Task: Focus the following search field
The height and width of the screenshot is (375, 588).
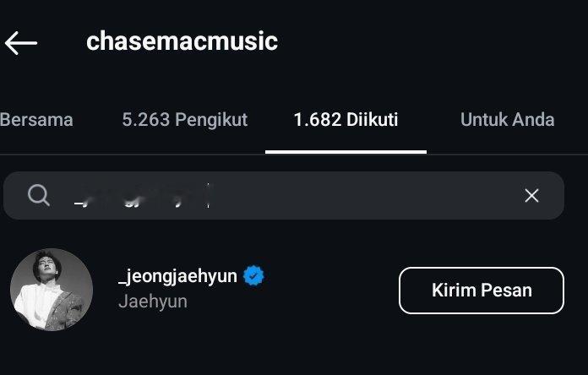Action: click(x=284, y=195)
